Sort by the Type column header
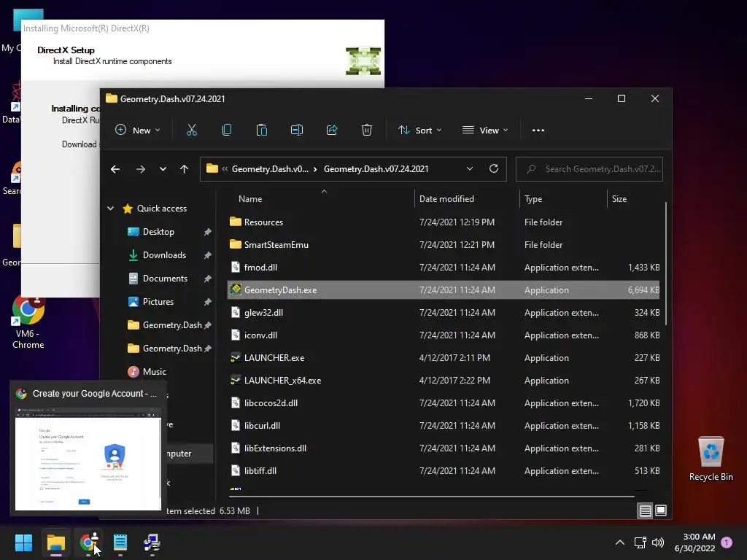Image resolution: width=747 pixels, height=560 pixels. [533, 199]
